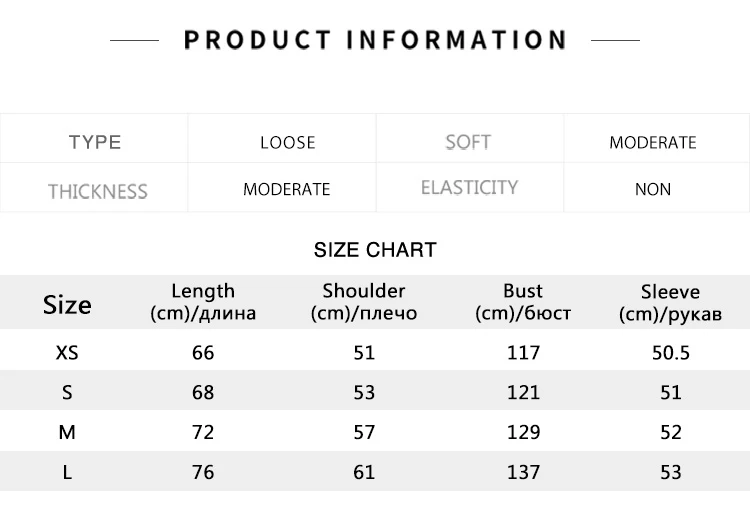Select the SOFT label cell
Image resolution: width=750 pixels, height=522 pixels.
click(468, 142)
